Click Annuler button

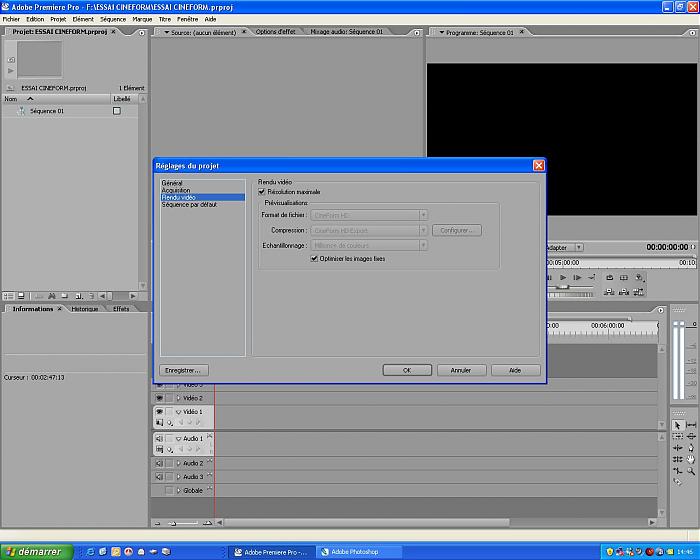(x=461, y=370)
